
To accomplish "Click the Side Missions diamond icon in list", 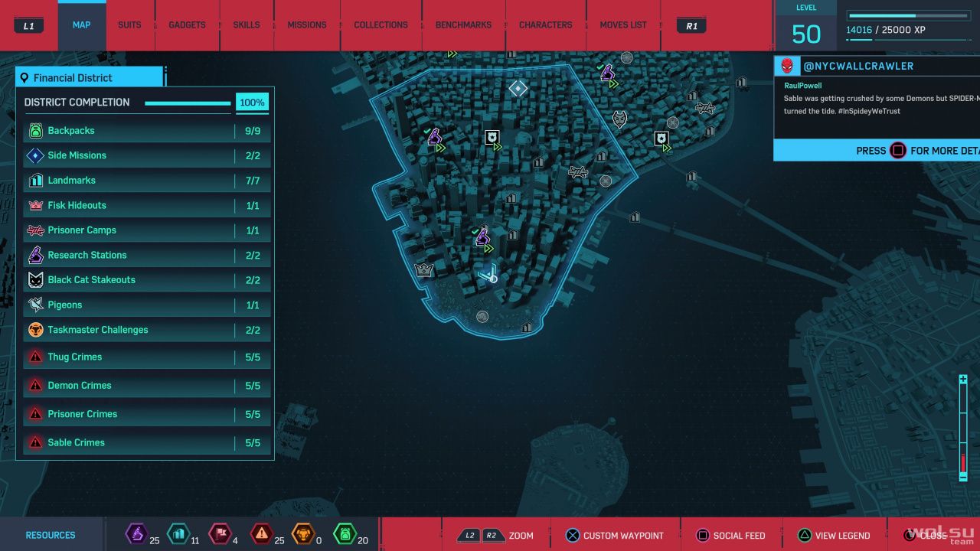I will pos(35,155).
